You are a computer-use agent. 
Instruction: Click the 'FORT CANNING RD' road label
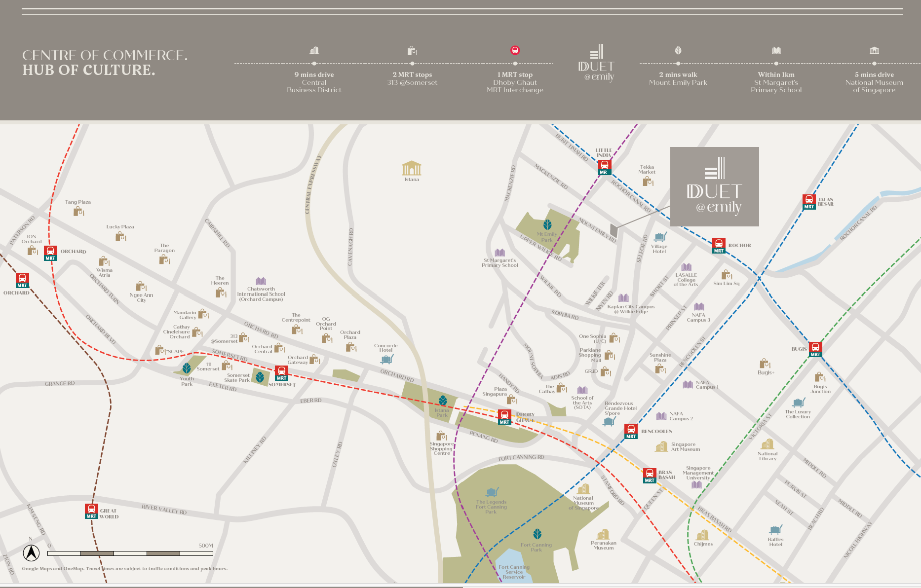(521, 457)
